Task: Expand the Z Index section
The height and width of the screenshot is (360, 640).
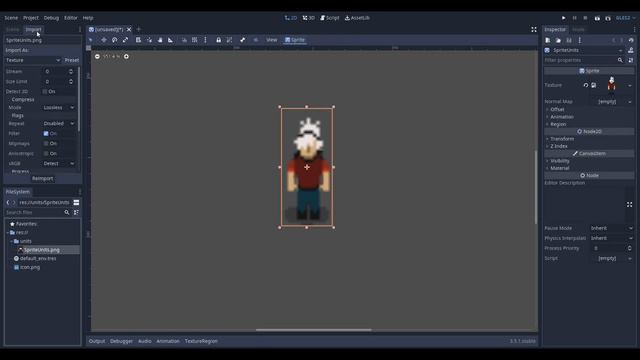Action: click(559, 146)
